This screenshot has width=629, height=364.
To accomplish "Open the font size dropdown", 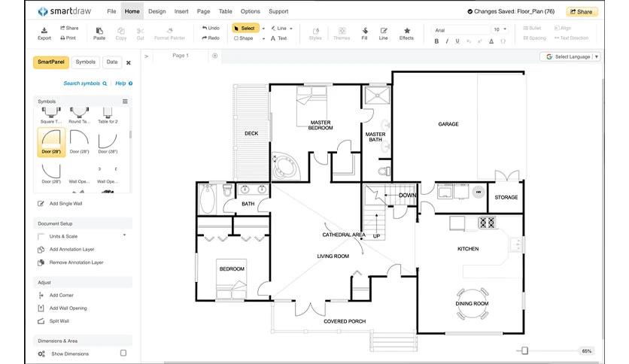I will (500, 29).
